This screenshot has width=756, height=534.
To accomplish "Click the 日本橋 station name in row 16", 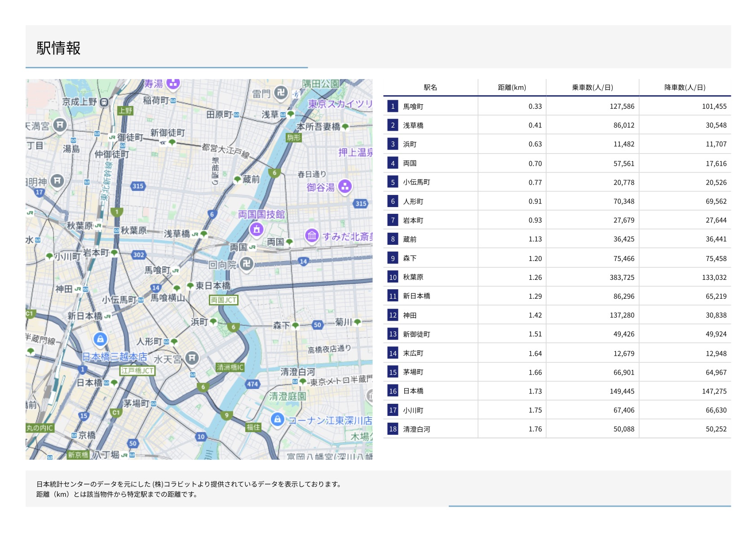I will [x=413, y=391].
